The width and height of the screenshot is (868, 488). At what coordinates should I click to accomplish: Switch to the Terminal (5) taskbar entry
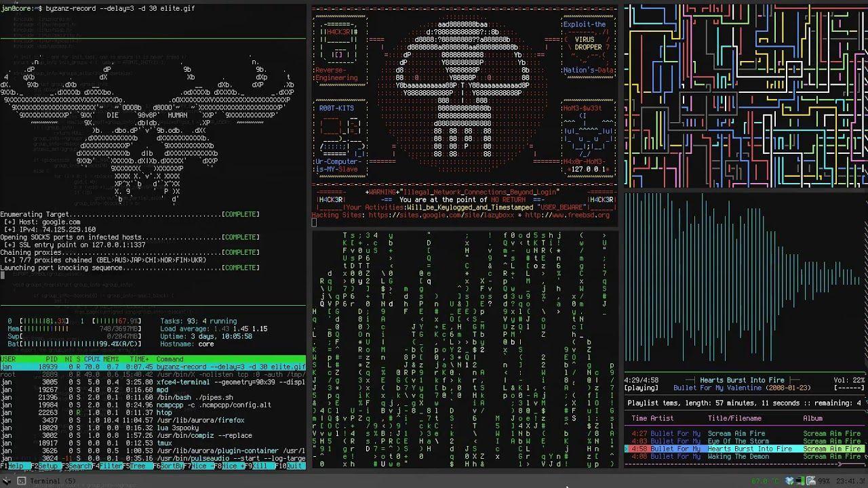click(54, 481)
